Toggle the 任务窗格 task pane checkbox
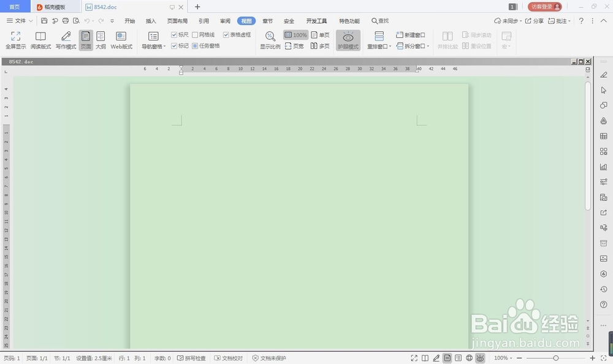The height and width of the screenshot is (364, 613). (x=195, y=46)
